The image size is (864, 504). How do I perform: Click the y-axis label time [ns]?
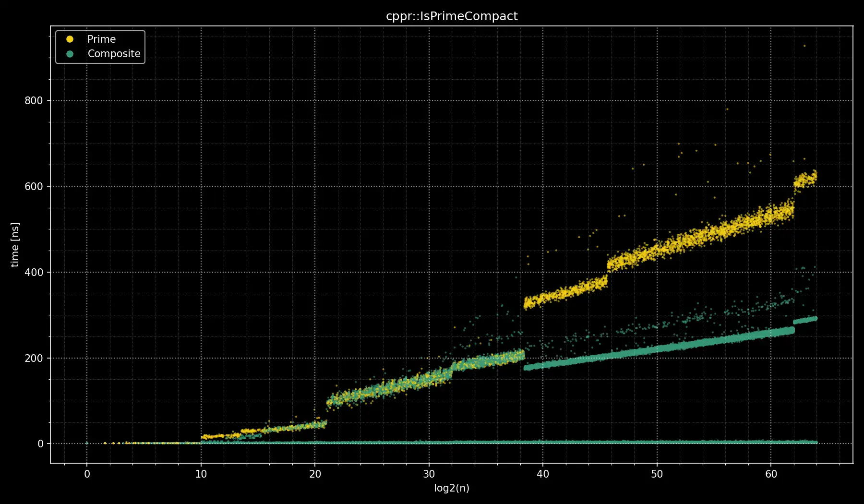[15, 245]
